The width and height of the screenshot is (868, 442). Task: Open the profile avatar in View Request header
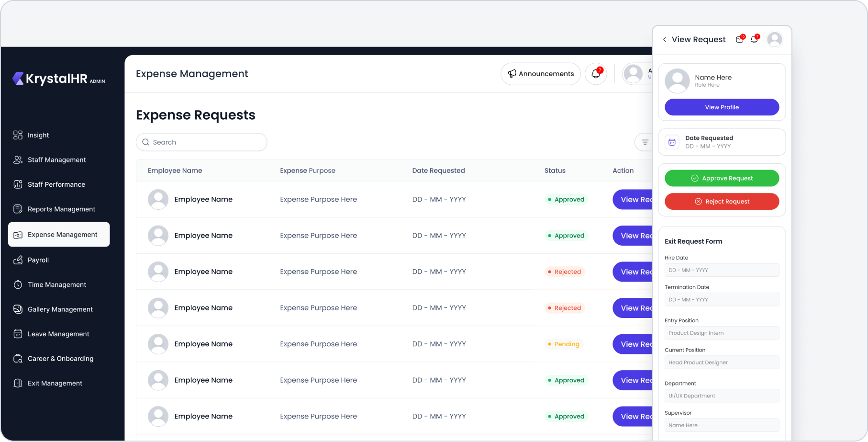click(x=774, y=40)
